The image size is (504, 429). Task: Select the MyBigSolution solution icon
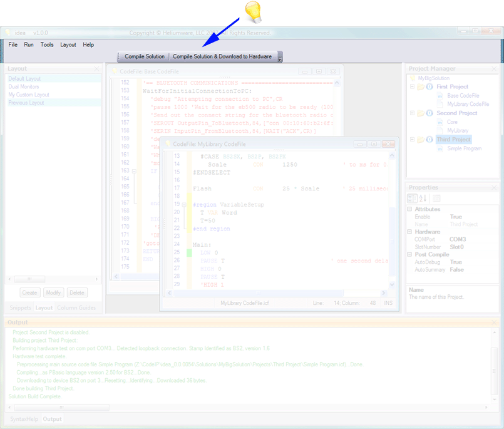point(413,78)
